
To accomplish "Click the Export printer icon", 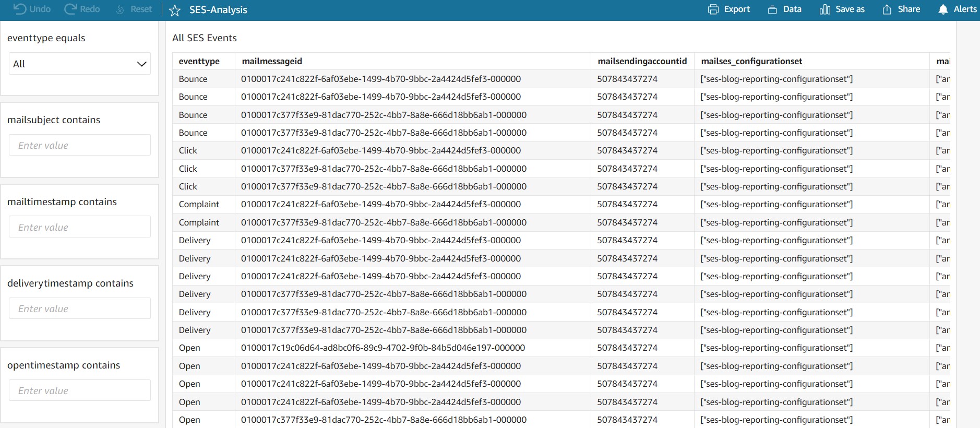I will [x=713, y=9].
